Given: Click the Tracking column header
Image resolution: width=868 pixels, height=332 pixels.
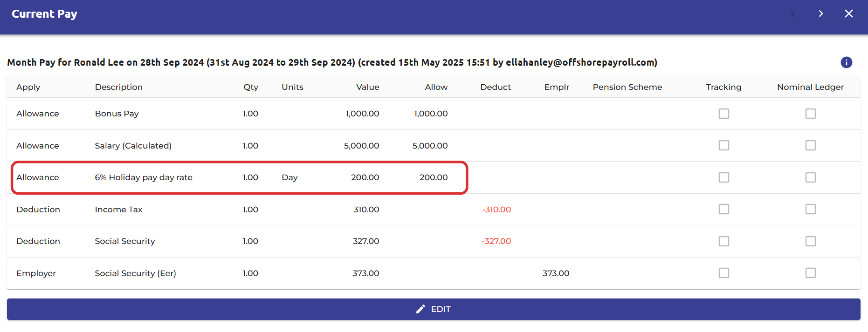Looking at the screenshot, I should (723, 88).
